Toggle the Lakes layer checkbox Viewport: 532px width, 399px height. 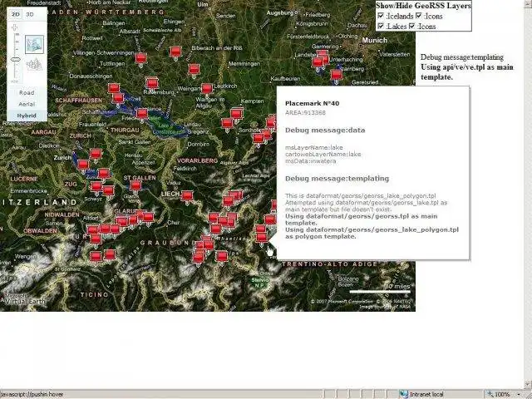point(381,26)
